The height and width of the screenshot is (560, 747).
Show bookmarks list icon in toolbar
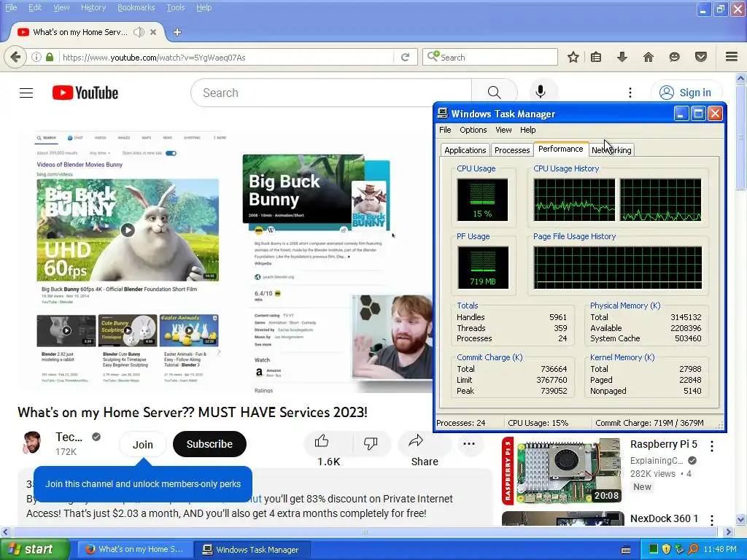tap(596, 57)
